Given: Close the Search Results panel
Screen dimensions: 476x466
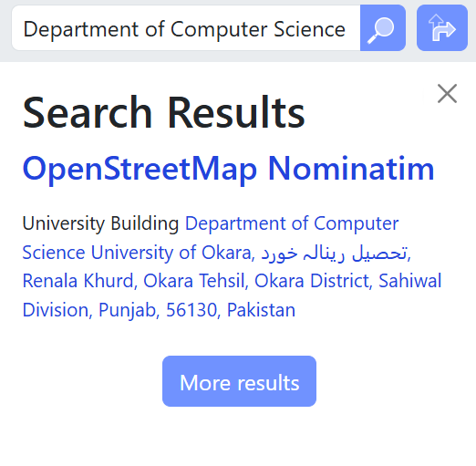Looking at the screenshot, I should point(447,93).
